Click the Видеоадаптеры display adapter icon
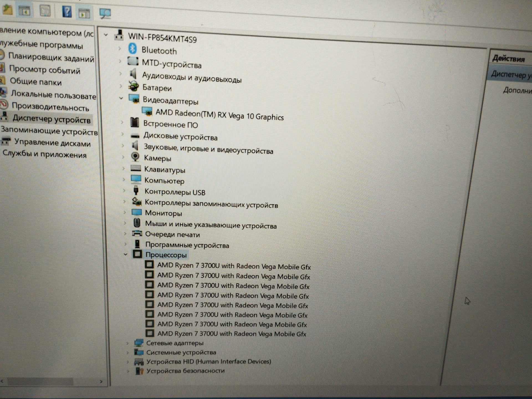Viewport: 532px width, 399px height. click(134, 99)
